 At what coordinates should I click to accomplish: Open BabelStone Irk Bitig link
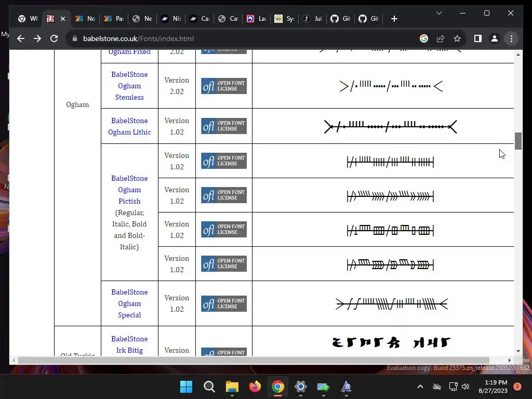pos(129,344)
